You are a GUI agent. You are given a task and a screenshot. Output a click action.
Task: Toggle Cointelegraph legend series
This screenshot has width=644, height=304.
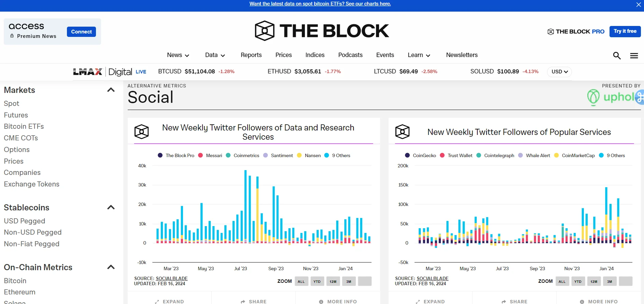tap(495, 155)
